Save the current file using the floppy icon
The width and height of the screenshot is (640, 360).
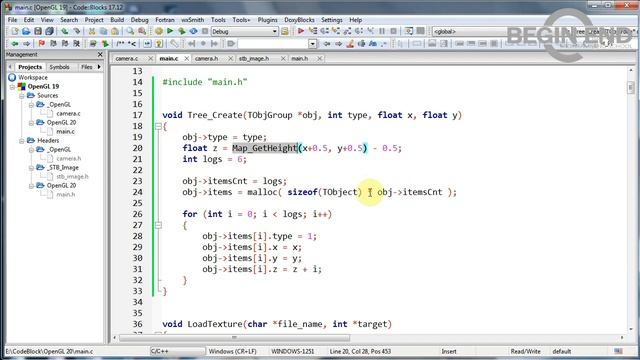[x=38, y=31]
